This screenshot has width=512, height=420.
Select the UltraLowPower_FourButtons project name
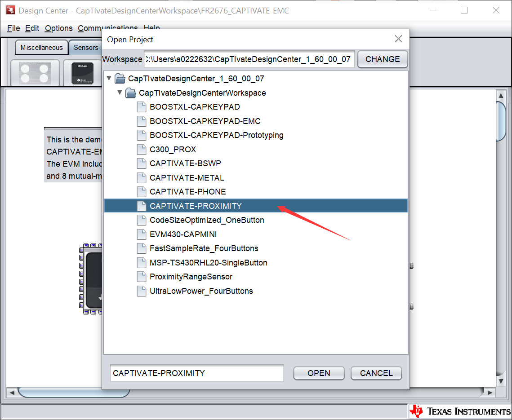[201, 291]
